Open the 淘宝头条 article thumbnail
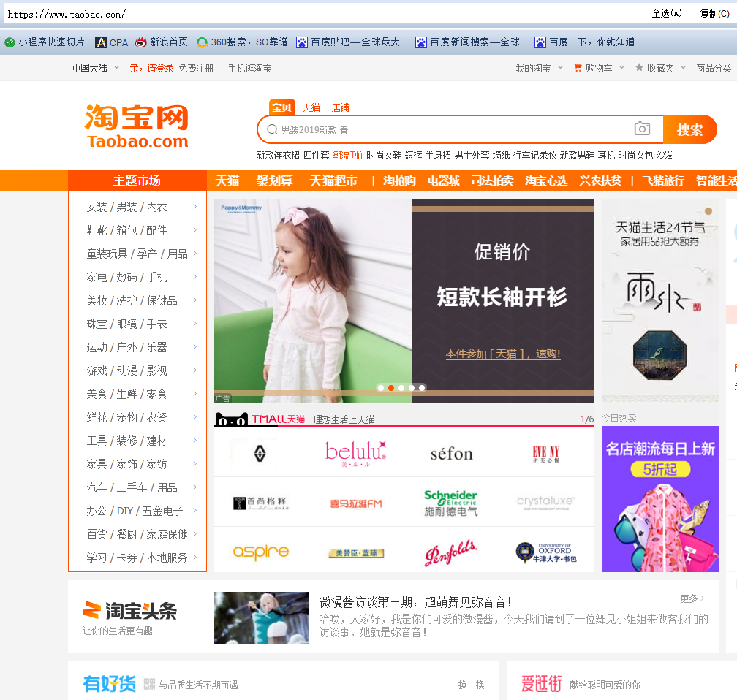This screenshot has width=737, height=700. pyautogui.click(x=262, y=617)
